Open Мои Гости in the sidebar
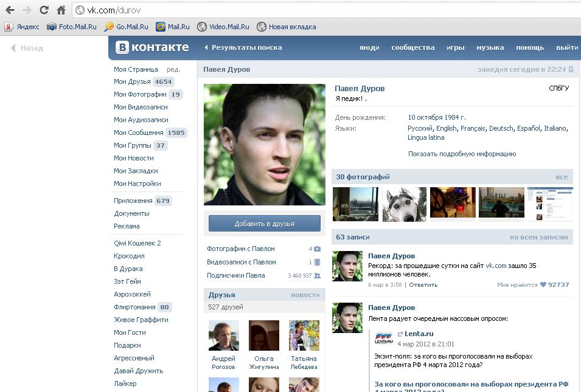581x392 pixels. [130, 332]
